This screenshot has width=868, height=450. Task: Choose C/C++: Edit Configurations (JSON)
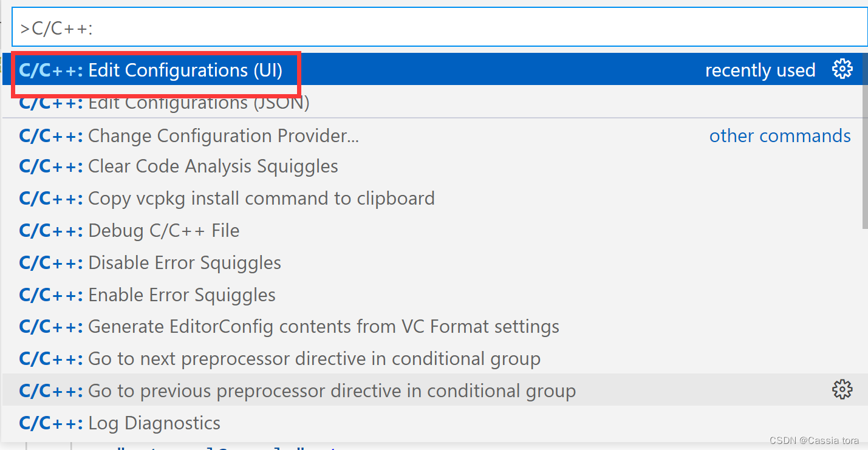point(165,102)
